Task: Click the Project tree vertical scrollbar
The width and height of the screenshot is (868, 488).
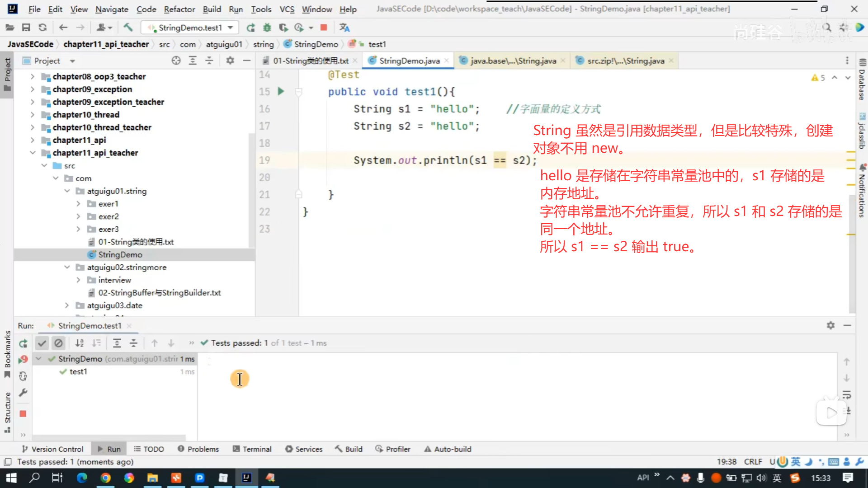Action: (x=251, y=190)
